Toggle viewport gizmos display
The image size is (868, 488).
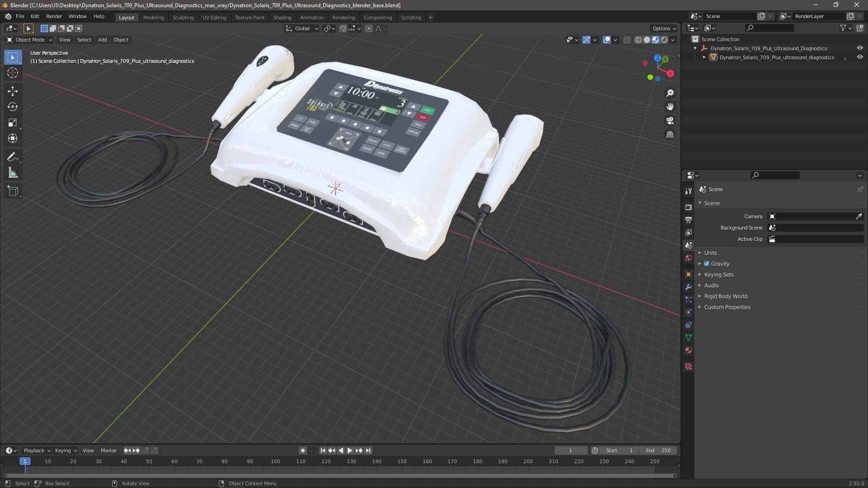(x=586, y=40)
